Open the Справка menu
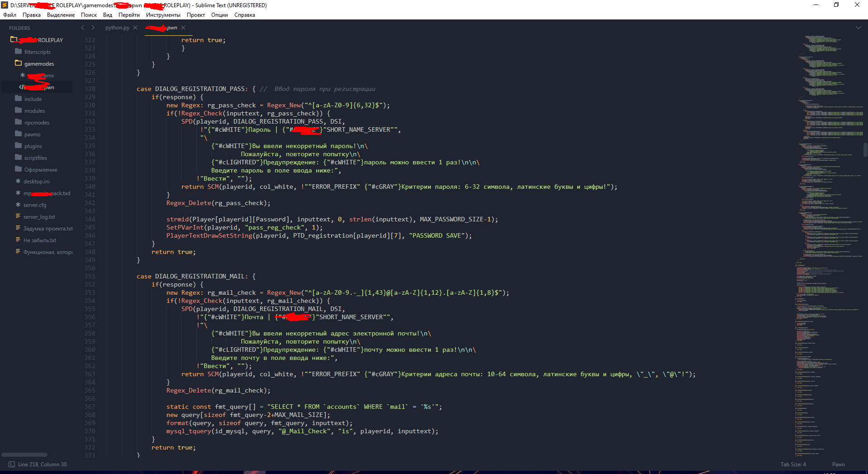The image size is (868, 474). [x=245, y=15]
